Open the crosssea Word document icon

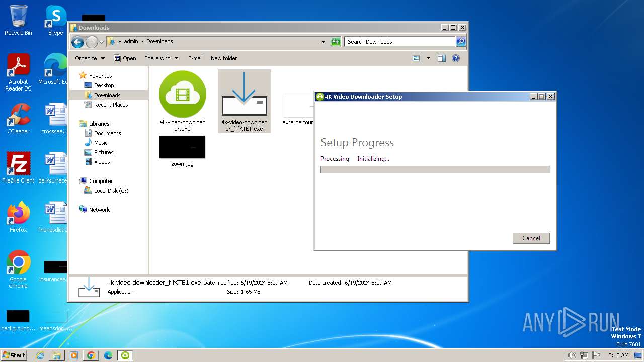54,119
